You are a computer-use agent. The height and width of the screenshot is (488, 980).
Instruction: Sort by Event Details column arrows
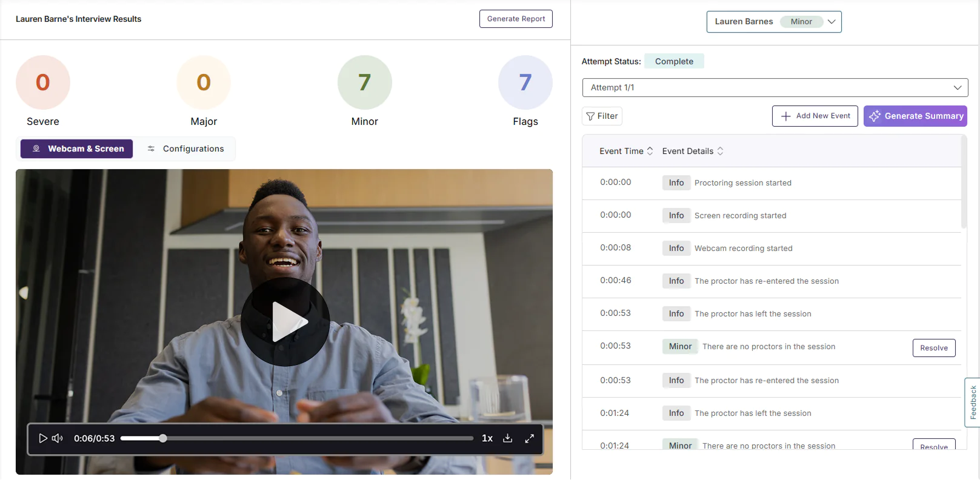(720, 151)
